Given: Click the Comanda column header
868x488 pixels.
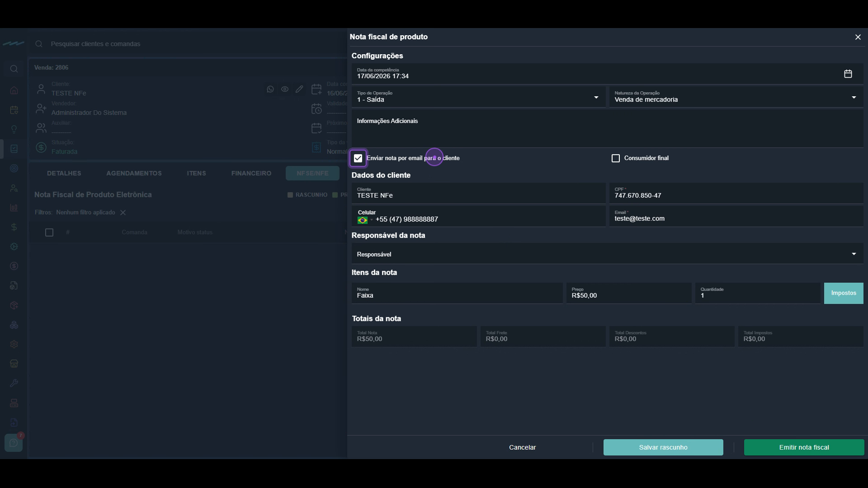Looking at the screenshot, I should pos(134,232).
